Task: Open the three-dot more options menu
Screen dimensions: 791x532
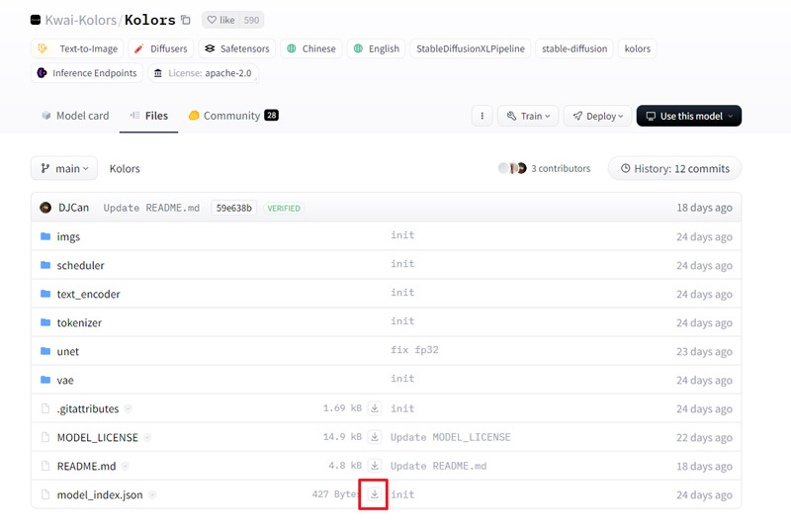Action: (x=483, y=116)
